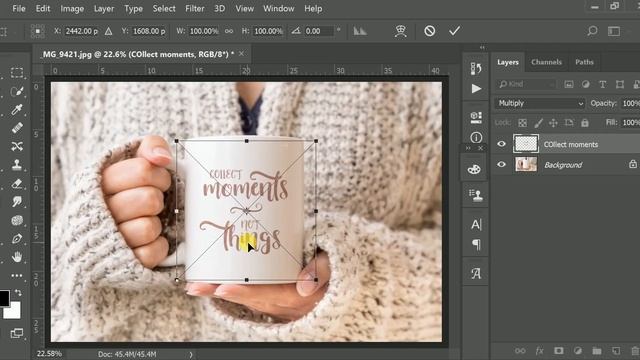Select the Hand tool
640x360 pixels.
tap(17, 257)
